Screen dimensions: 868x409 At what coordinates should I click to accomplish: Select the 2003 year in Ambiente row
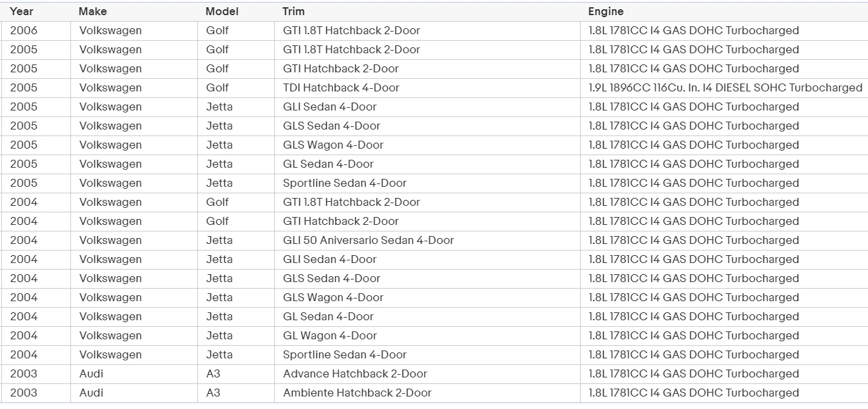click(24, 393)
